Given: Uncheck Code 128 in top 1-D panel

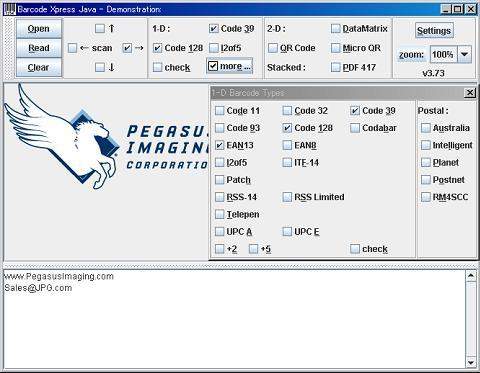Looking at the screenshot, I should point(157,48).
